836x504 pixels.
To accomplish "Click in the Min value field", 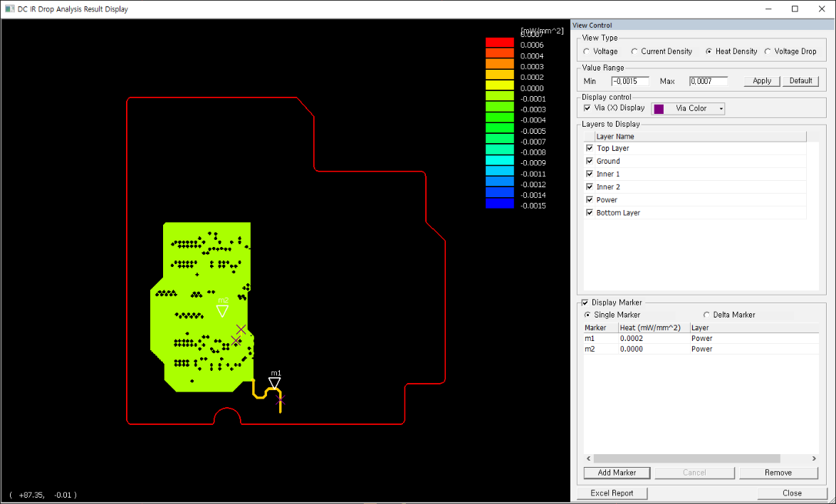I will pyautogui.click(x=629, y=80).
